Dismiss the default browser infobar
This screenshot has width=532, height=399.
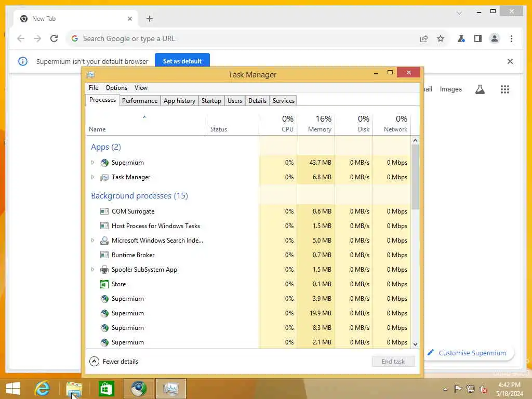coord(510,61)
